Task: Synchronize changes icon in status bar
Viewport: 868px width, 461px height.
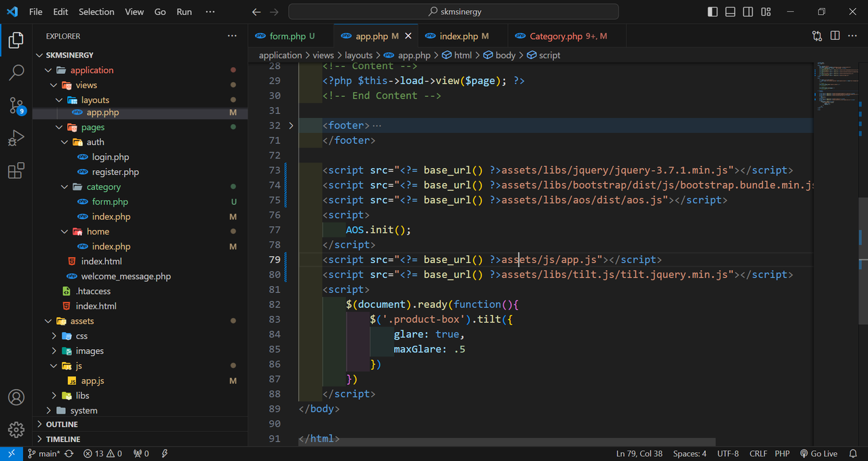Action: point(68,454)
